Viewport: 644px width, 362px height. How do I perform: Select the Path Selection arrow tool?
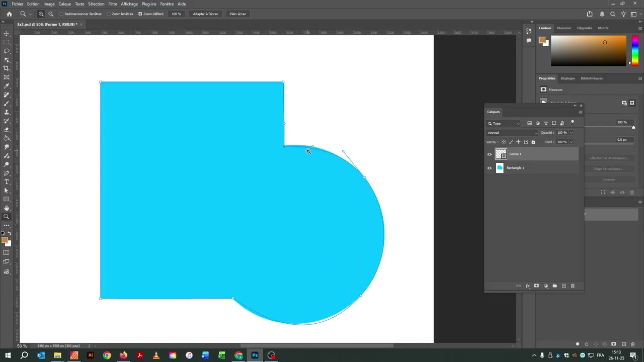(7, 191)
